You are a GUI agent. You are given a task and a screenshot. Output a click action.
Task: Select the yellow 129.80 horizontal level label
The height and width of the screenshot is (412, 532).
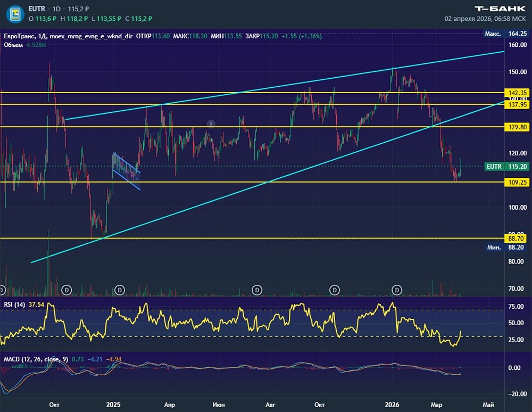517,127
